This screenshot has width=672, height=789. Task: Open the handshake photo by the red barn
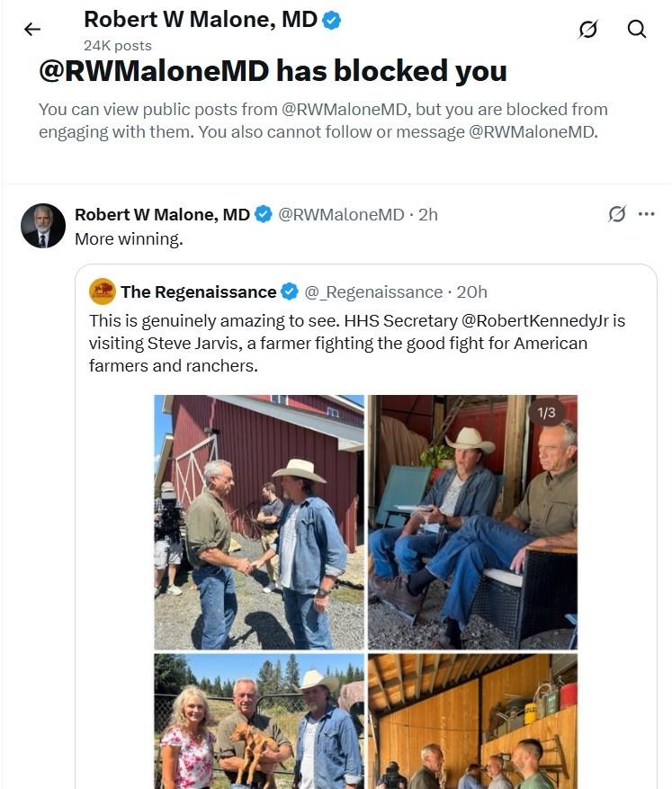pos(259,522)
